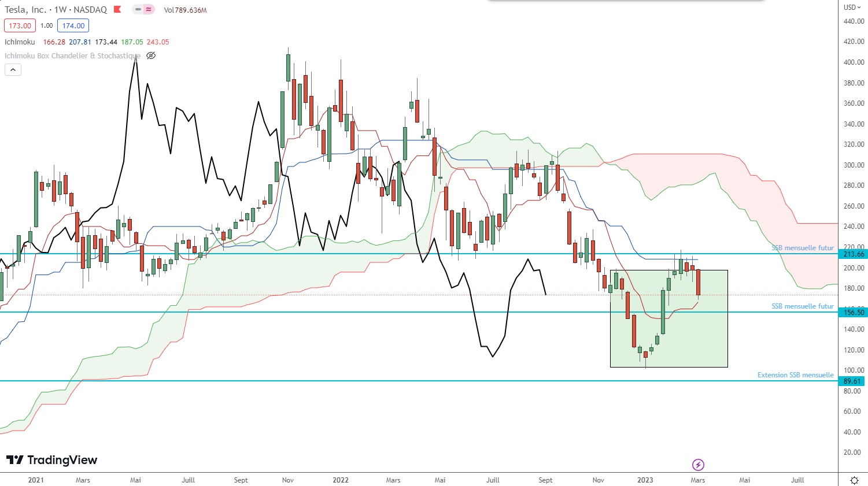Click the Ichimoku value 173.44
This screenshot has width=868, height=486.
point(106,42)
